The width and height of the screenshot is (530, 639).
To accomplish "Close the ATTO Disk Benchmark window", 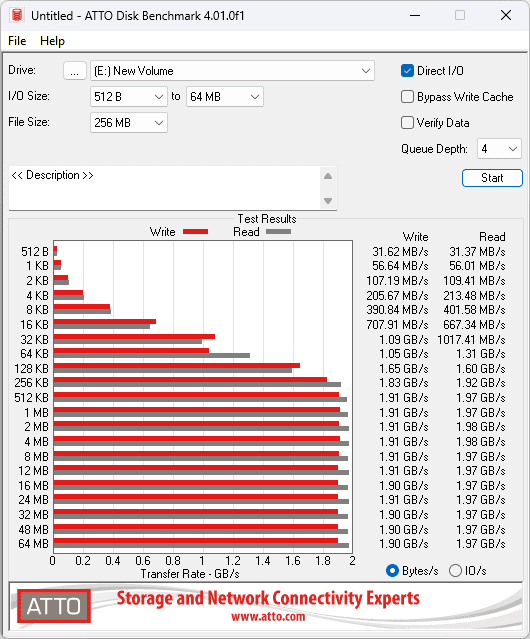I will 506,15.
